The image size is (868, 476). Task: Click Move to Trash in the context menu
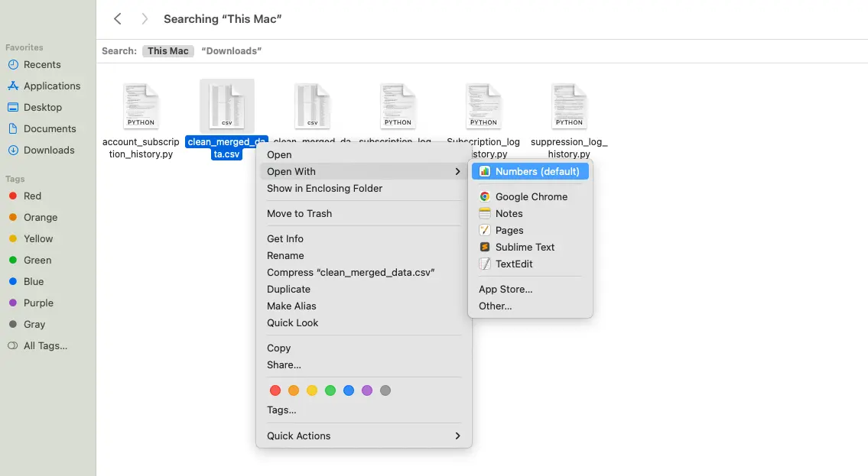click(299, 213)
